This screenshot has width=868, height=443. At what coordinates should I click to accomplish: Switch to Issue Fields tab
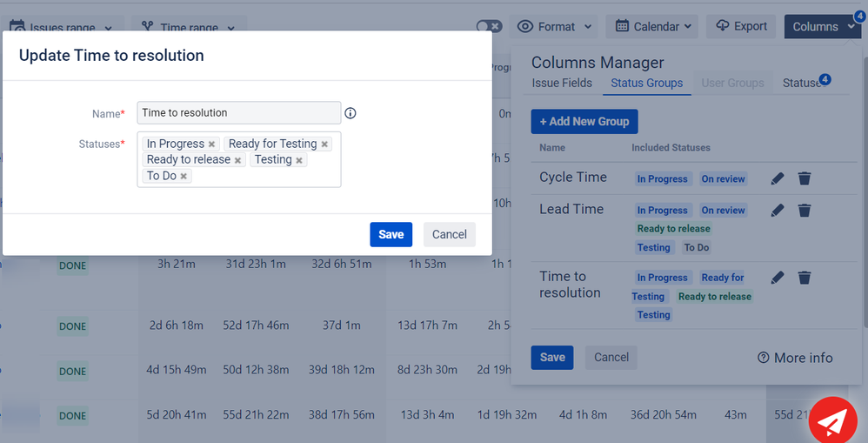point(562,83)
